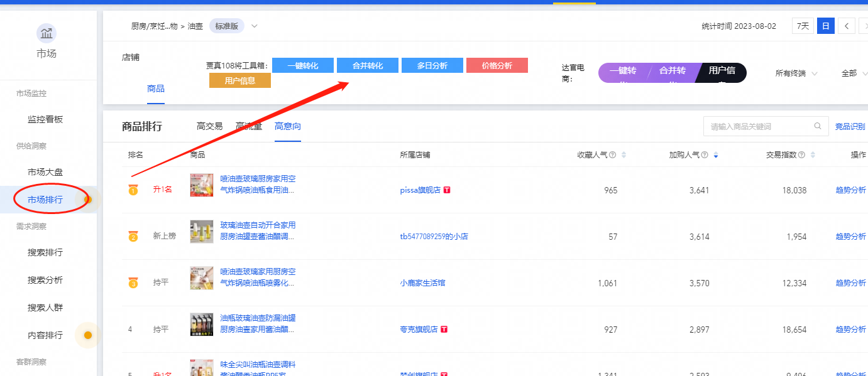Image resolution: width=868 pixels, height=376 pixels.
Task: Select the 7天 time range toggle
Action: tap(803, 26)
